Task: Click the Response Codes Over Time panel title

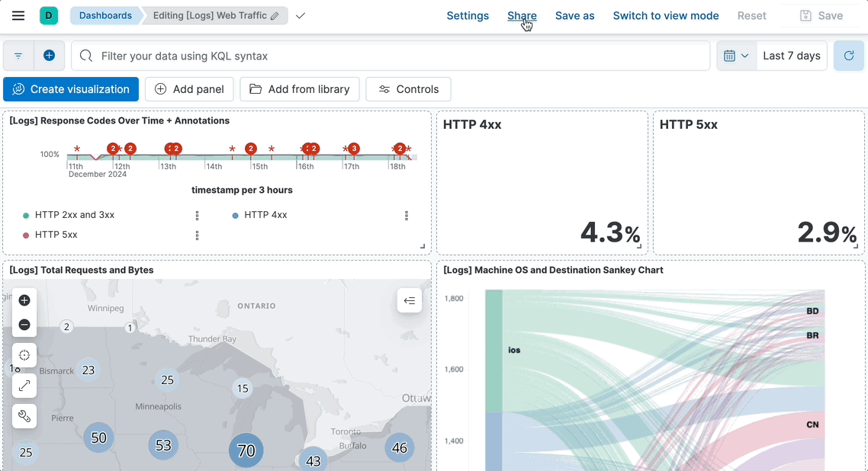Action: [120, 120]
